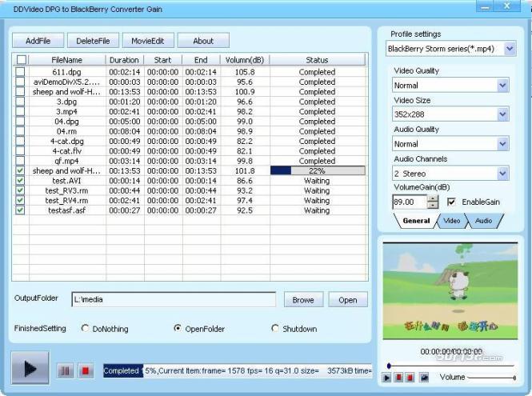
Task: Stop the conversion with red square button
Action: (x=85, y=371)
